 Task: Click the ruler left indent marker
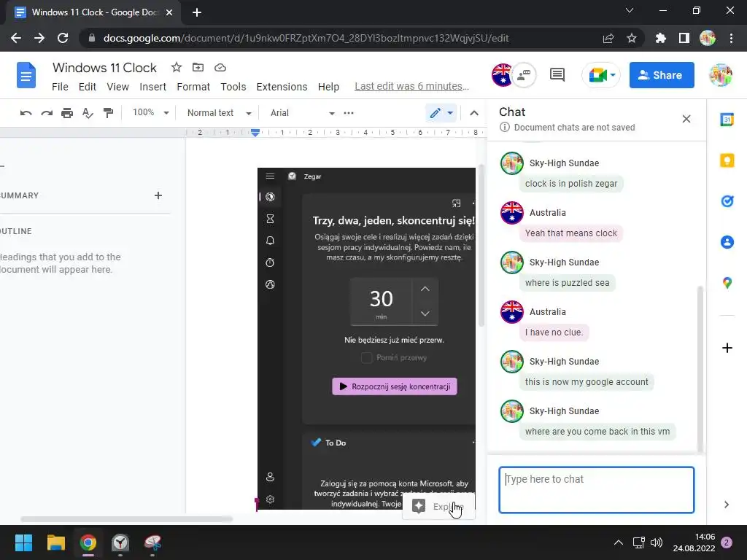(x=255, y=133)
